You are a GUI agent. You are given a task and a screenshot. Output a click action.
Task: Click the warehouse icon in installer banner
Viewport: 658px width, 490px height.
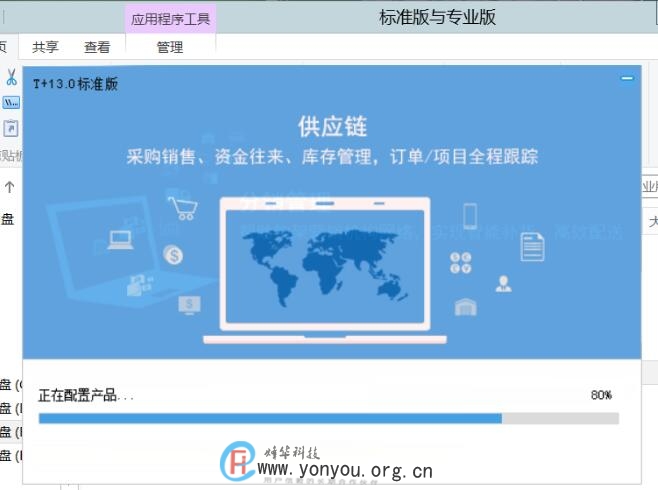pos(466,307)
